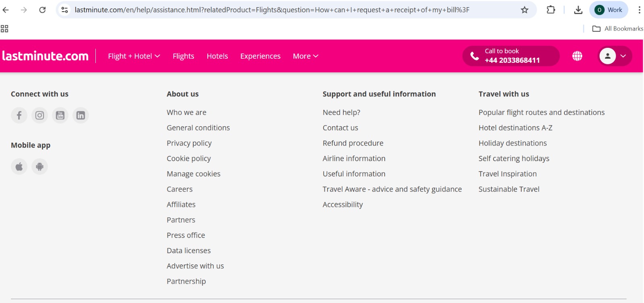Expand the Flight + Hotel dropdown
Viewport: 644px width, 303px height.
click(x=134, y=56)
